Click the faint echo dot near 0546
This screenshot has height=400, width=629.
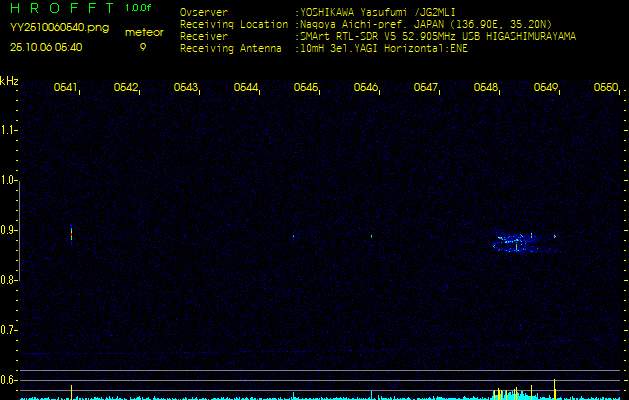coord(371,236)
